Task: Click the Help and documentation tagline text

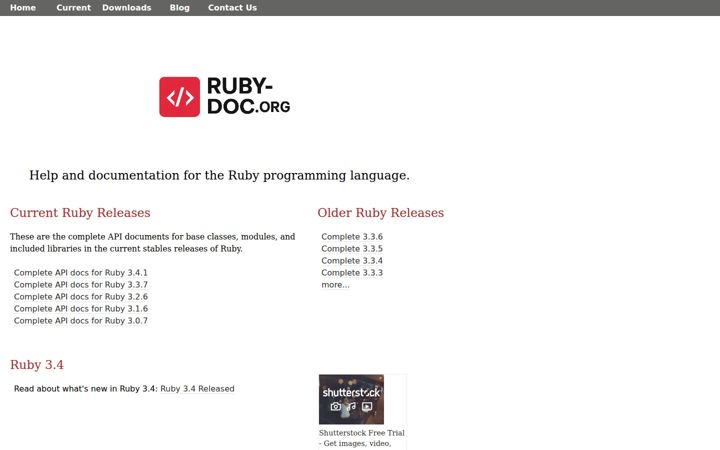Action: click(x=219, y=175)
